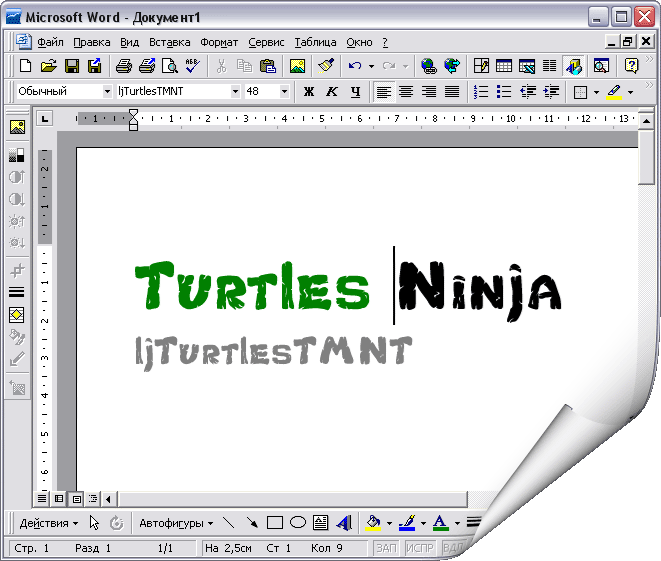The width and height of the screenshot is (661, 561).
Task: Run the ABC spelling check
Action: (193, 66)
